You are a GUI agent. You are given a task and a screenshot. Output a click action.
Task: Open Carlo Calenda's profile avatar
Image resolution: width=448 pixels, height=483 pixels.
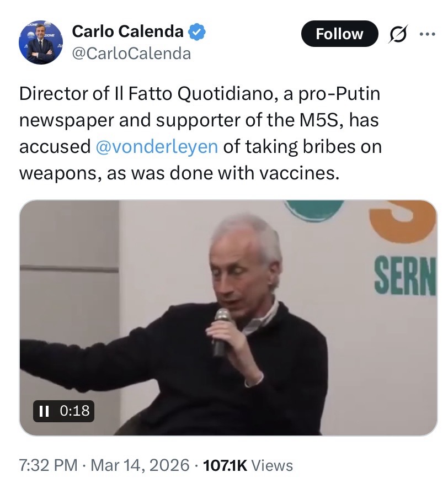41,42
